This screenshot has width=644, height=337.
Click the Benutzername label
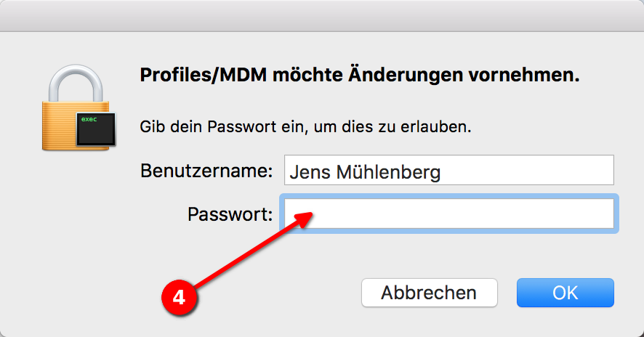coord(206,171)
